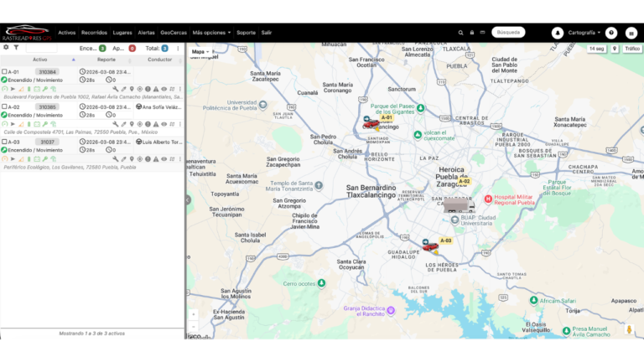Open the exclamation info icon for A-02
The height and width of the screenshot is (362, 644).
(148, 124)
